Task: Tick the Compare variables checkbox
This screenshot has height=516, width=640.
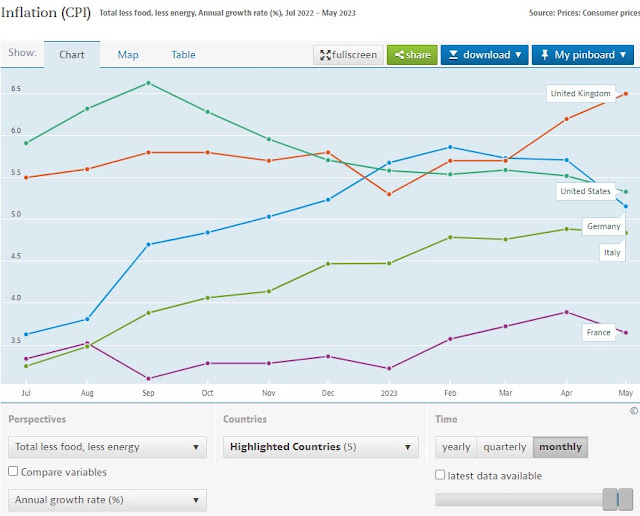Action: click(x=13, y=471)
